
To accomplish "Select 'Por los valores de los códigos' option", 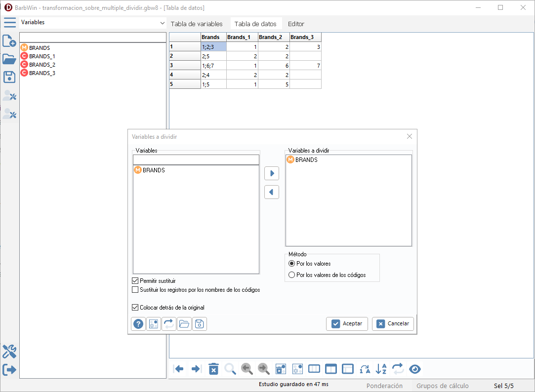I will tap(291, 275).
